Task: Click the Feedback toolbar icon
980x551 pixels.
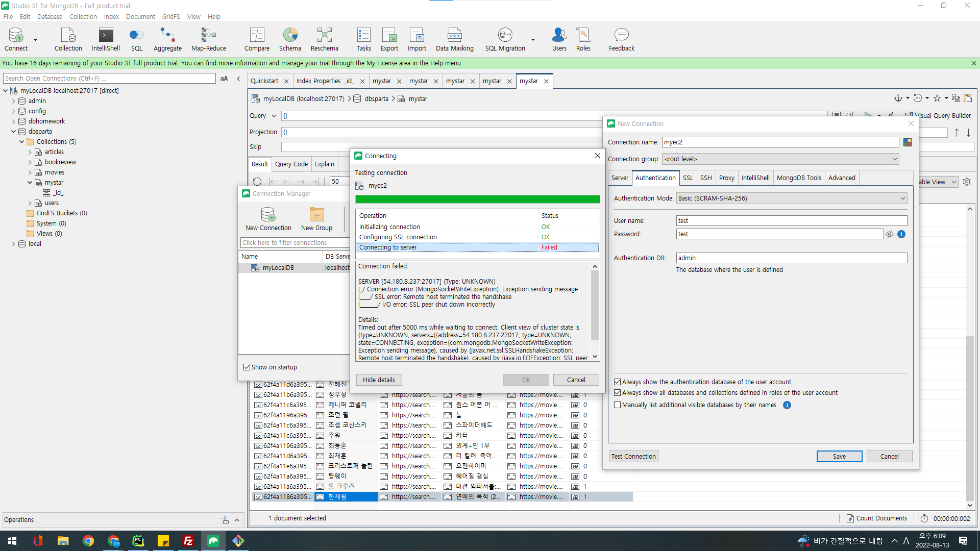Action: tap(621, 39)
